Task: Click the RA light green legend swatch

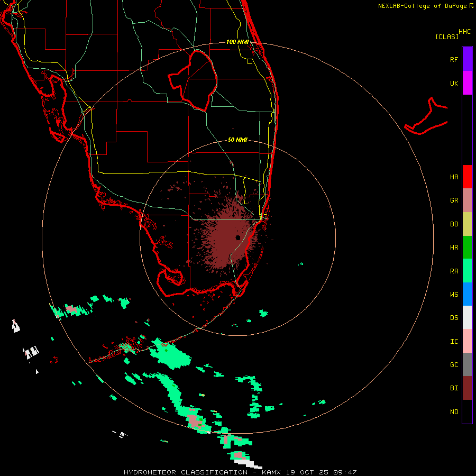Action: [467, 271]
